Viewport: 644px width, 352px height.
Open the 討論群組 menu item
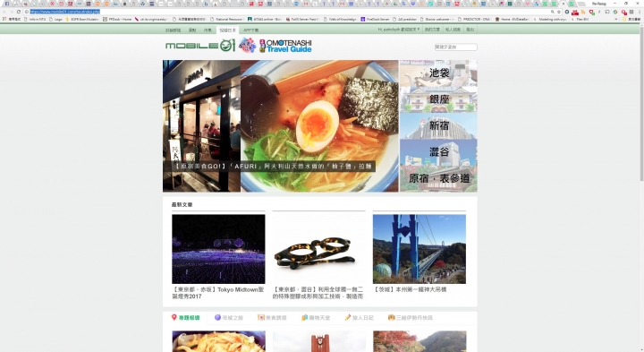[173, 30]
